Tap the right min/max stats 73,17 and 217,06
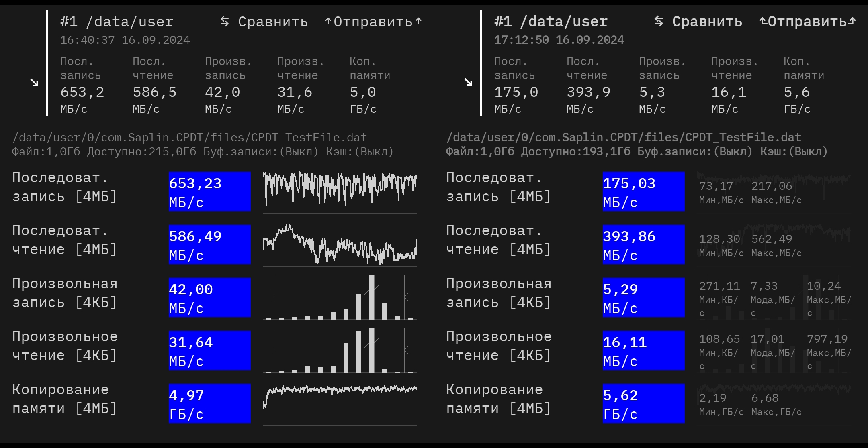 [x=750, y=192]
